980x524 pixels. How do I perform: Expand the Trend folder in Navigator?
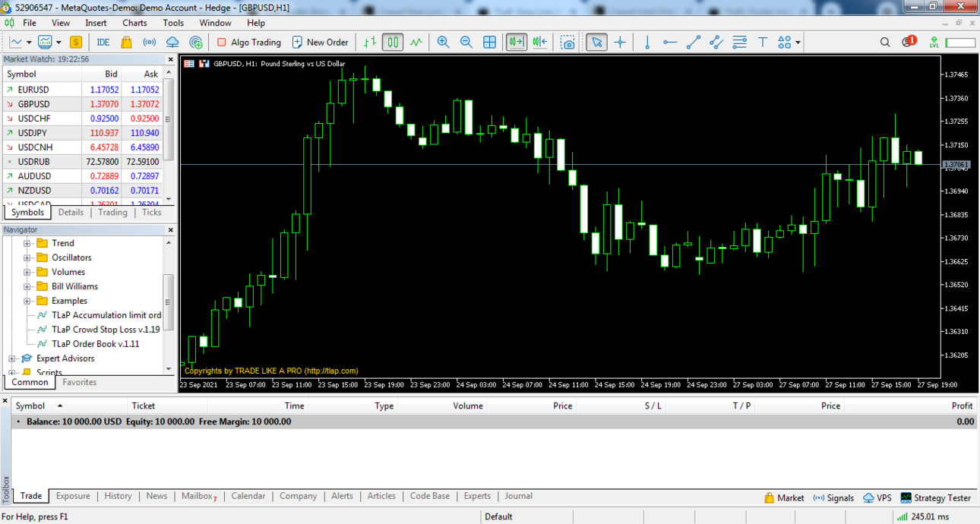click(27, 244)
